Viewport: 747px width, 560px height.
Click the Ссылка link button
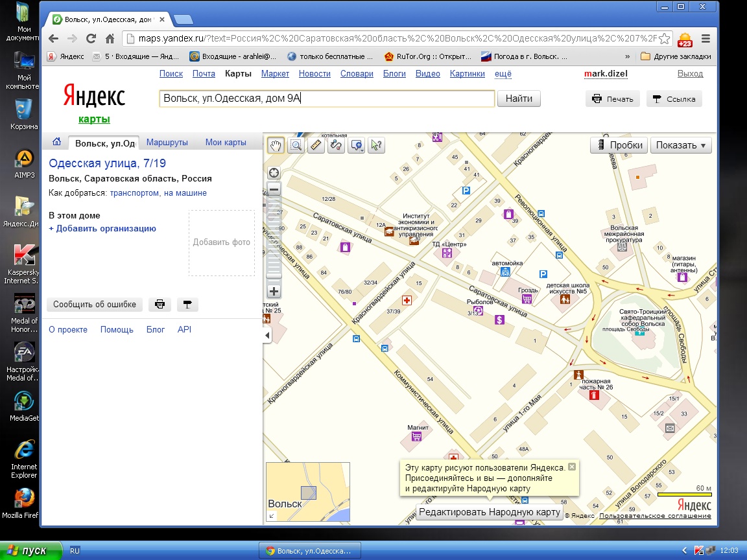click(674, 99)
